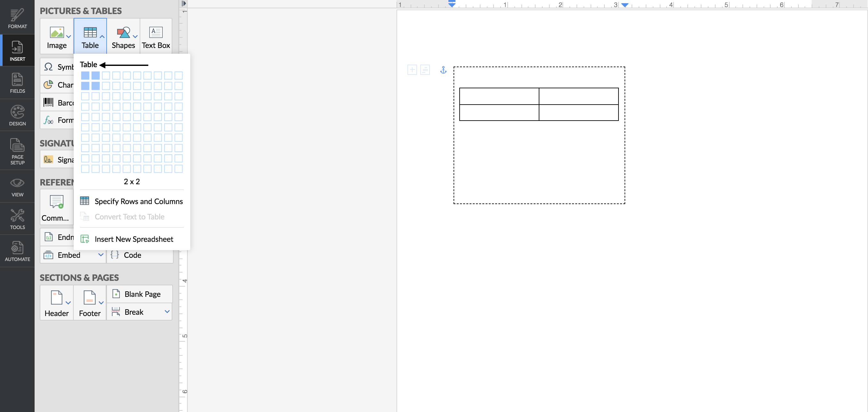
Task: Expand the Image dropdown arrow
Action: pos(69,36)
